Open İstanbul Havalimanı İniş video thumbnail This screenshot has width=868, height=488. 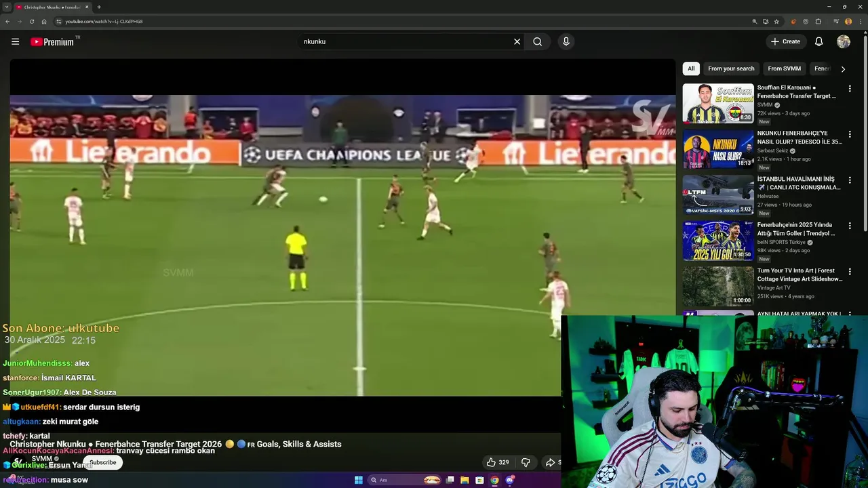click(718, 195)
